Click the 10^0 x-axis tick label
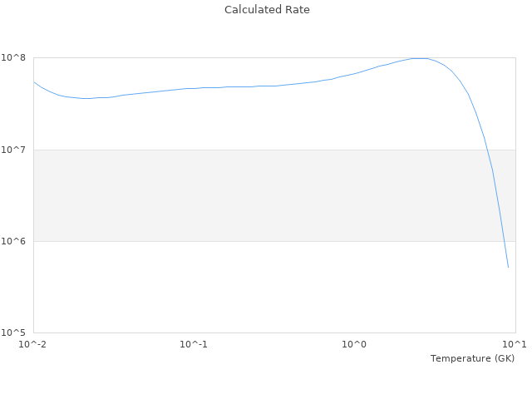 coord(355,344)
